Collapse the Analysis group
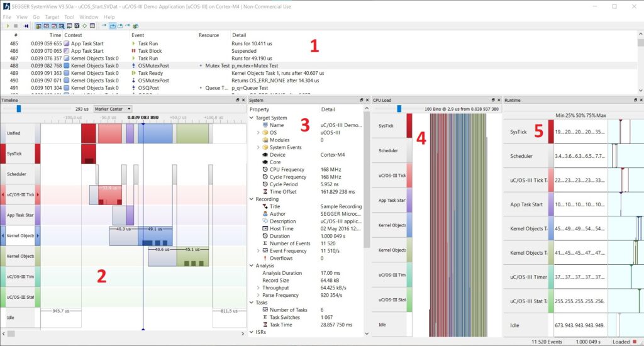 pyautogui.click(x=252, y=265)
